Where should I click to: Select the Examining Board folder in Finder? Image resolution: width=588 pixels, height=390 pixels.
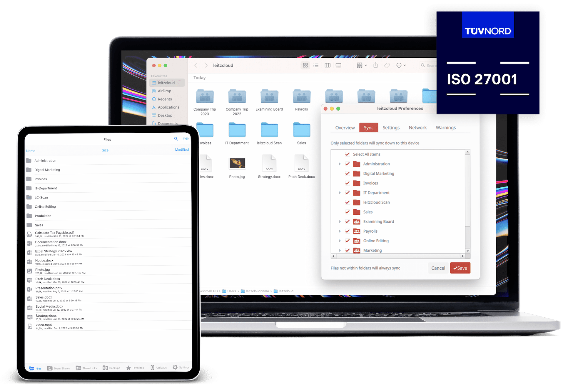[x=269, y=100]
